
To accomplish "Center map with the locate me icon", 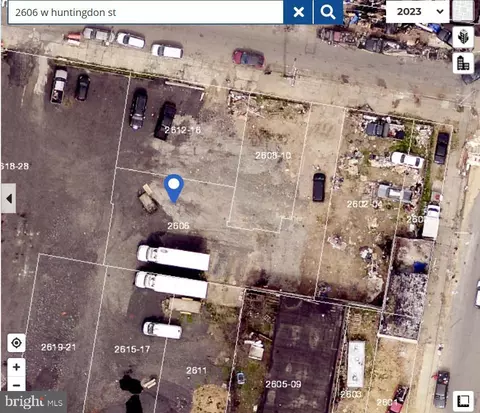I will (16, 343).
